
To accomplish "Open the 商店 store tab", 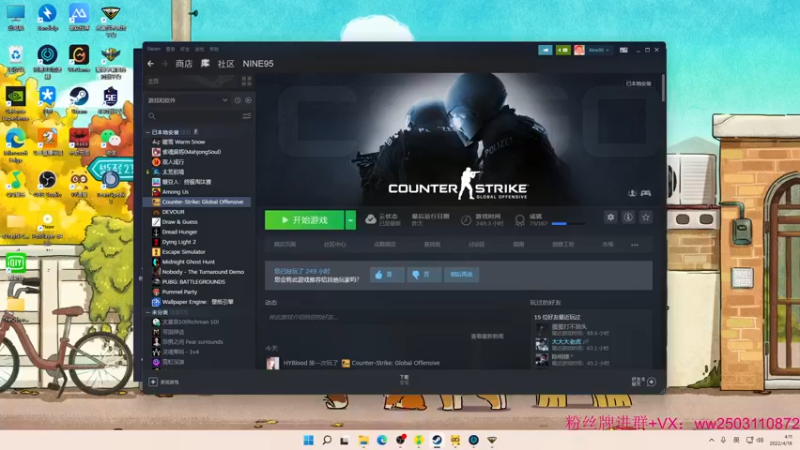I will [x=184, y=64].
